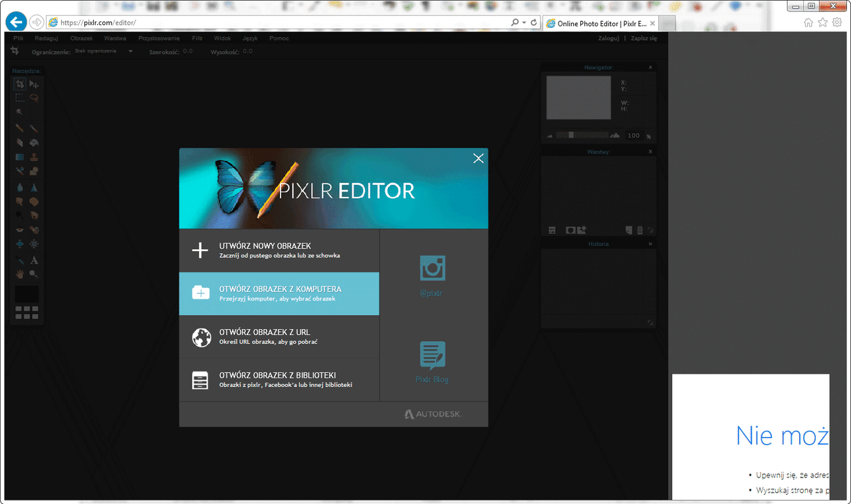851x504 pixels.
Task: Open the Plik menu
Action: pyautogui.click(x=19, y=38)
